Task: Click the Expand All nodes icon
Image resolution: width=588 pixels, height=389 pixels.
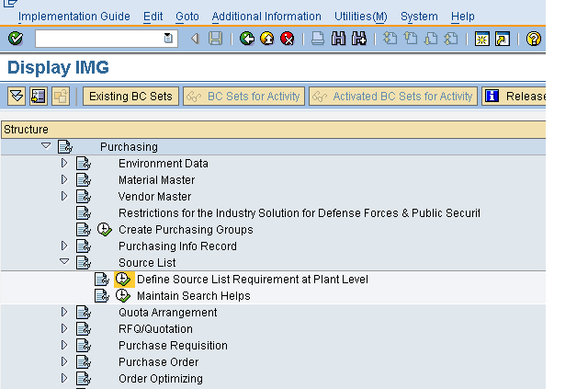Action: (17, 96)
